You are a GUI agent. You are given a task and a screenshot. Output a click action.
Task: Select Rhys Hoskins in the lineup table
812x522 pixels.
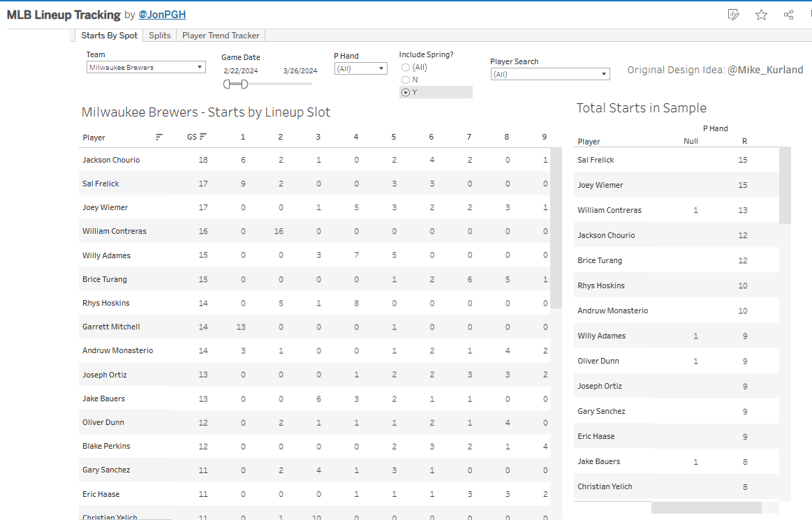(105, 303)
